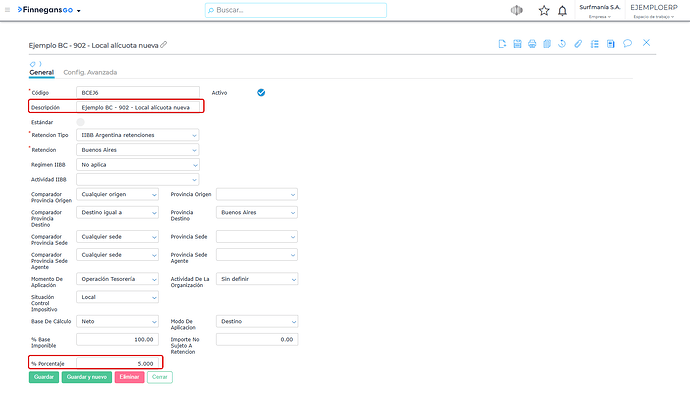Open the hamburger menu icon
Screen dimensions: 690x402
(7, 10)
